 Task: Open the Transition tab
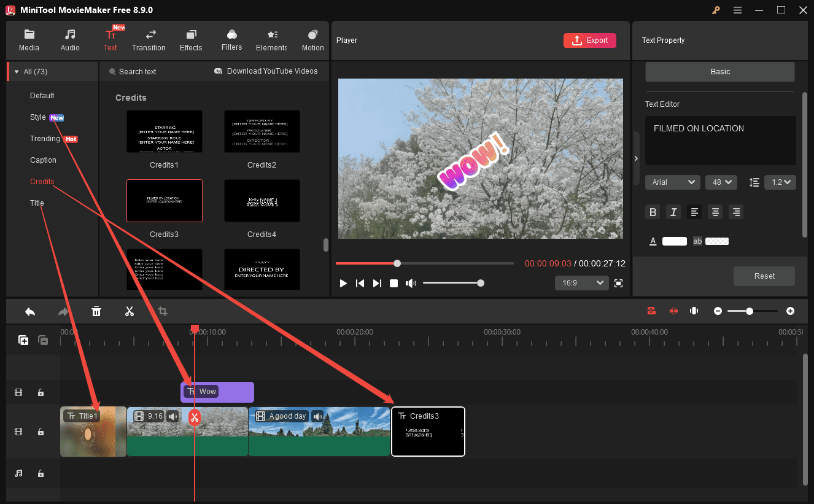[149, 41]
